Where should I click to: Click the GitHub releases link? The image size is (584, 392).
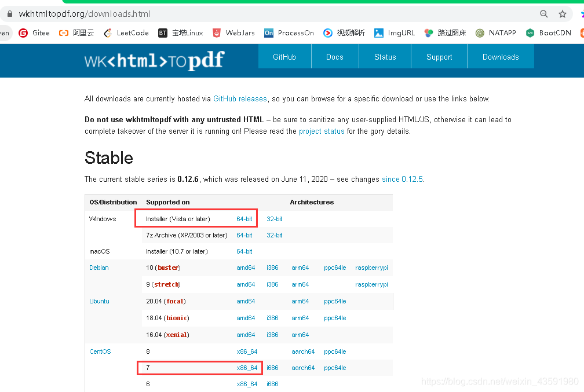coord(240,98)
